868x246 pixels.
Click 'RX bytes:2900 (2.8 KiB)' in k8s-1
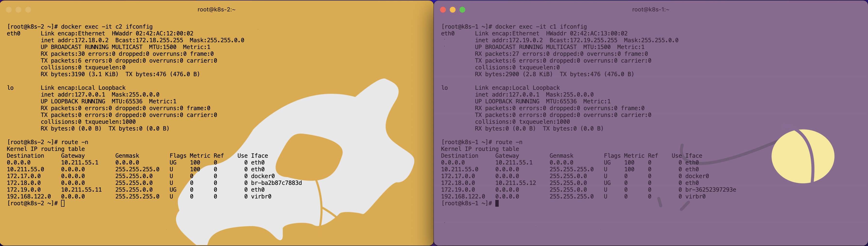click(x=514, y=74)
